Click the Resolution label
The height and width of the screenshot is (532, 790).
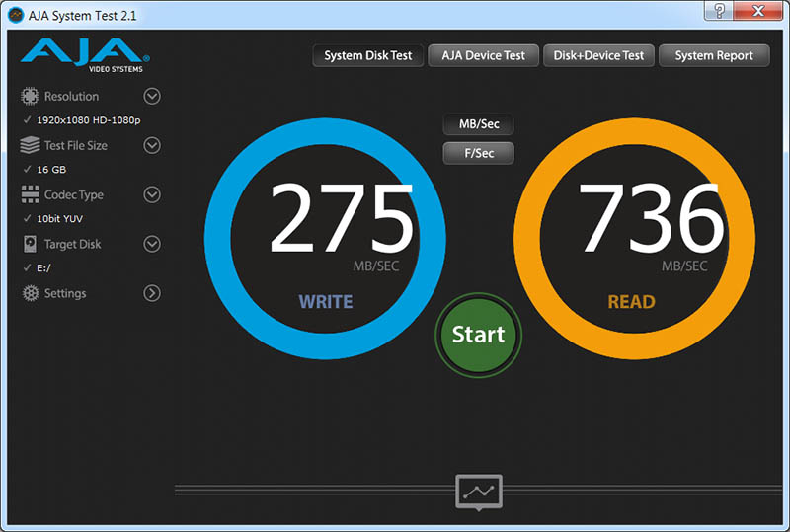point(71,96)
